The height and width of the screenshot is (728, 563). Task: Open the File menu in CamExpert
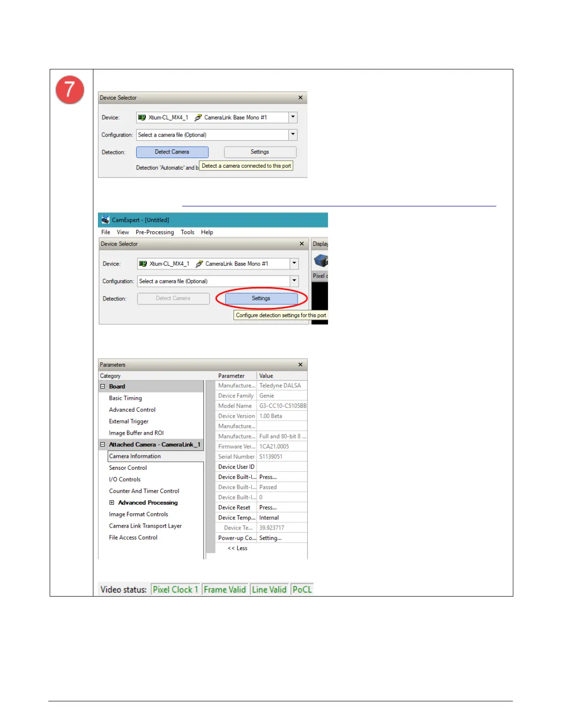106,232
